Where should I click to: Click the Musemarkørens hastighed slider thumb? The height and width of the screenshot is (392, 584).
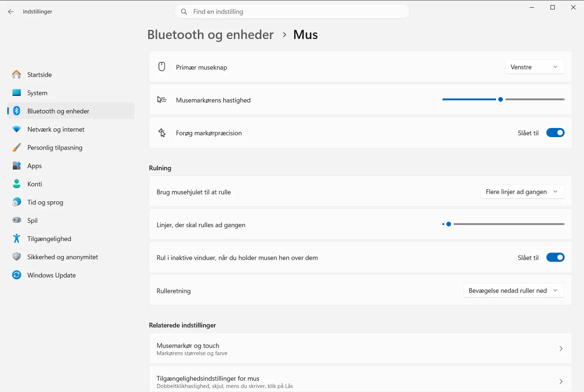click(x=501, y=99)
